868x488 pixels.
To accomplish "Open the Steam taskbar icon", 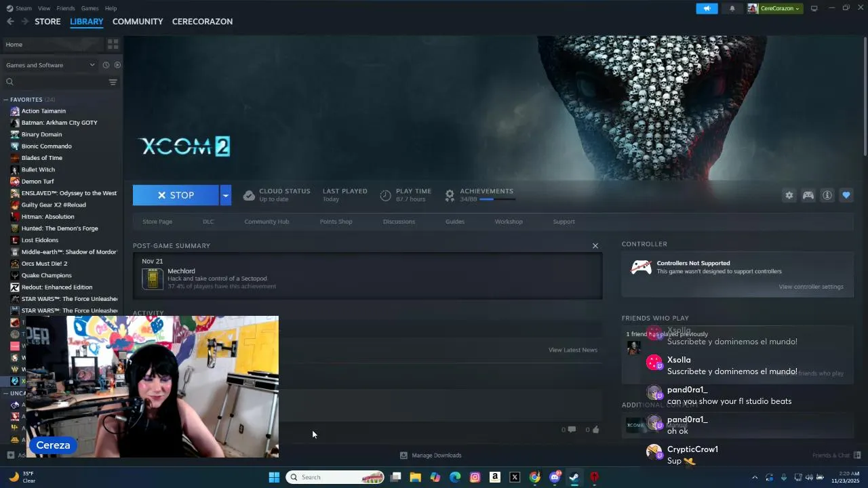I will (574, 477).
